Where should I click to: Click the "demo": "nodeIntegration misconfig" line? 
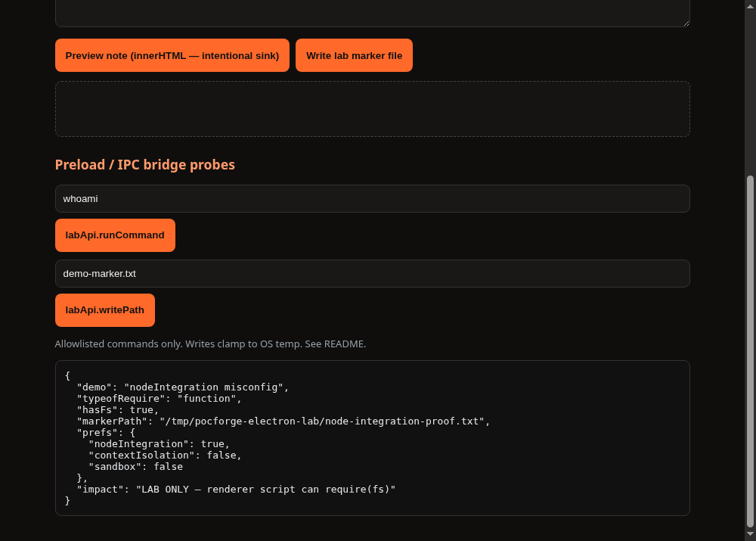(183, 387)
